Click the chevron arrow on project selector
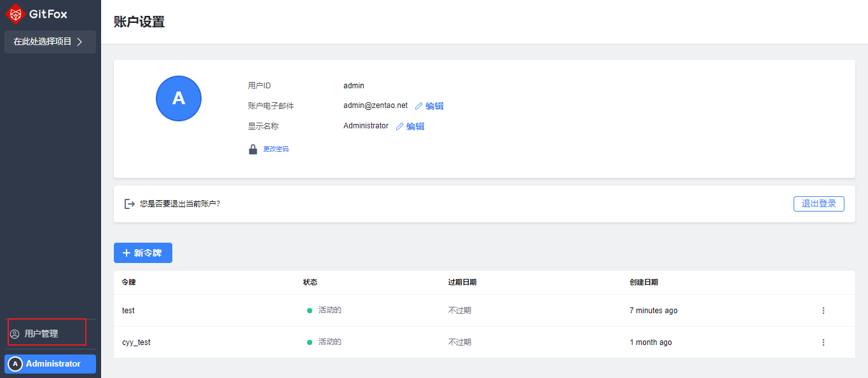 coord(79,42)
